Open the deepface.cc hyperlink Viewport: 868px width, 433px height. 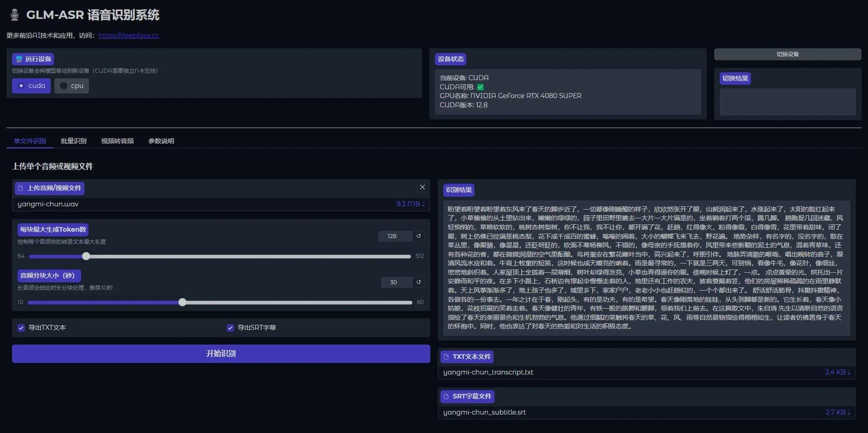(x=129, y=35)
